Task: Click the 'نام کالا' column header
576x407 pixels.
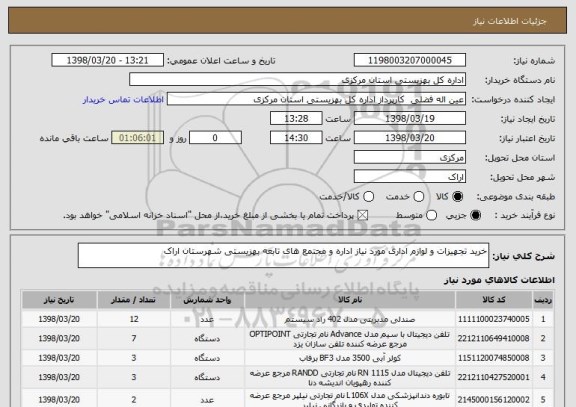Action: [x=350, y=300]
